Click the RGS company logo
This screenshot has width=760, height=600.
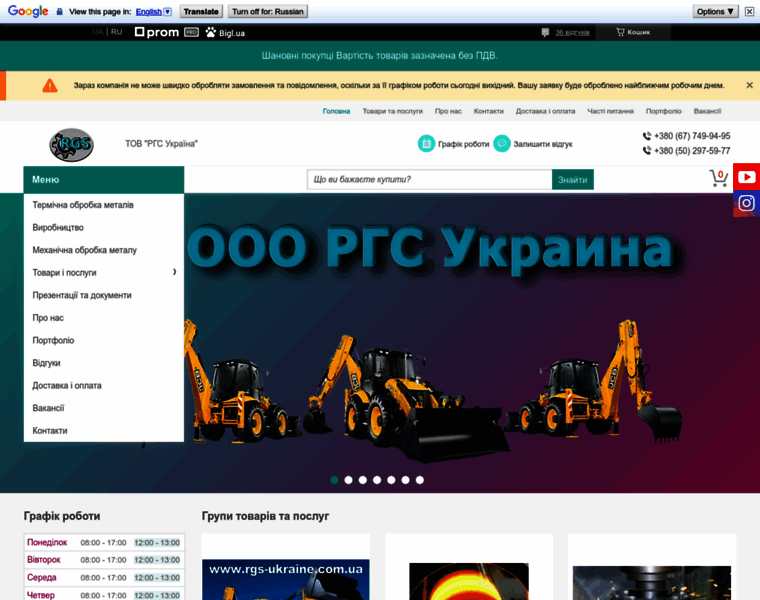(71, 144)
